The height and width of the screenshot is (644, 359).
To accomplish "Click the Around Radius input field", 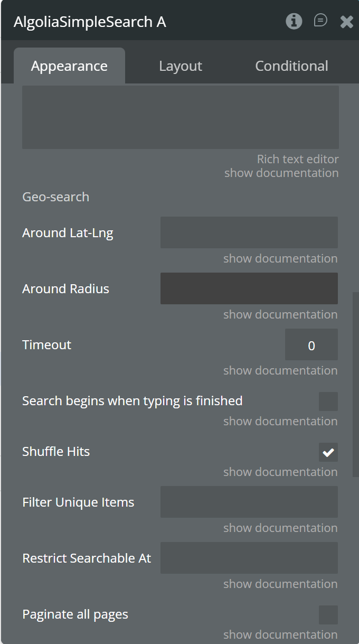I will 249,288.
